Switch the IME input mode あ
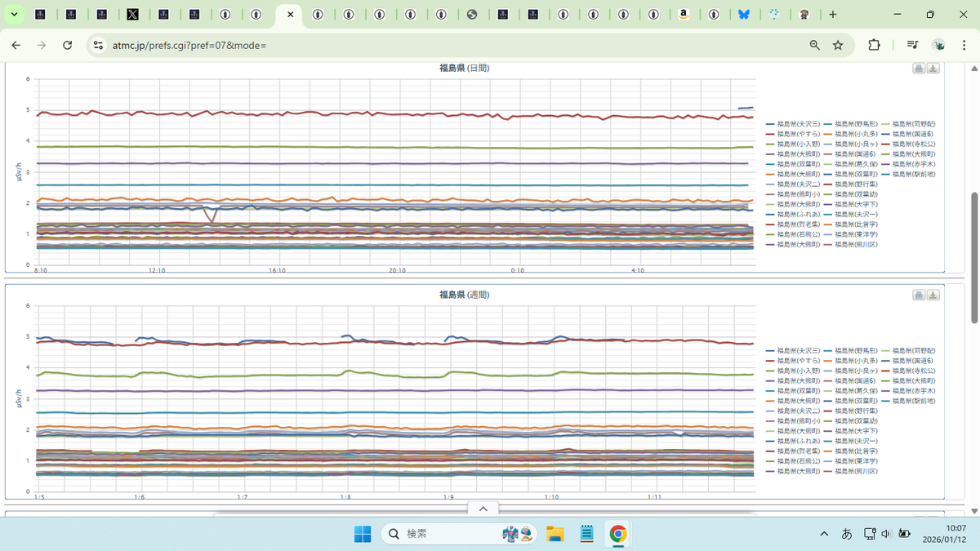Screen dimensions: 980x551 click(x=847, y=534)
